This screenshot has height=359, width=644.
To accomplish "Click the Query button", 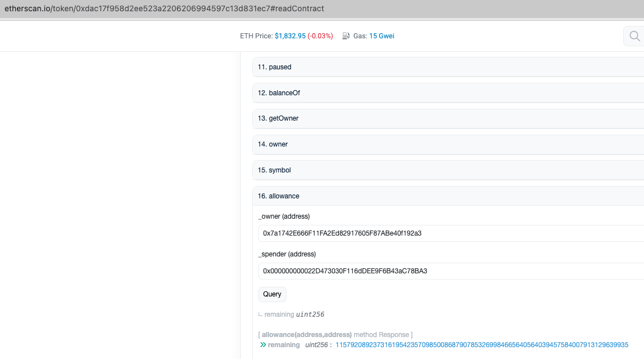I will (272, 294).
